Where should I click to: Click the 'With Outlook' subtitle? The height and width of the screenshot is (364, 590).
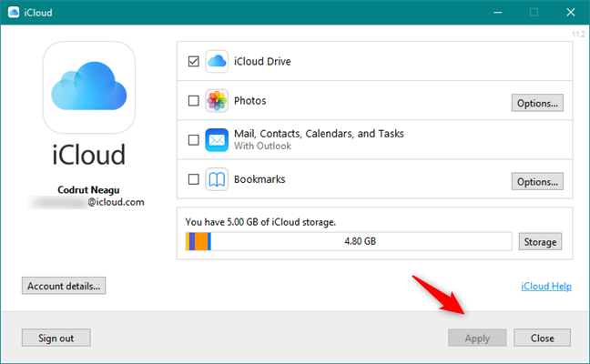coord(262,146)
